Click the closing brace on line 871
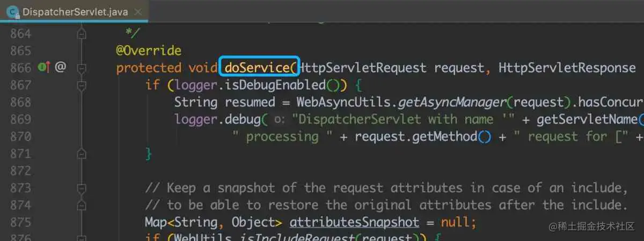This screenshot has height=241, width=644. [x=149, y=154]
